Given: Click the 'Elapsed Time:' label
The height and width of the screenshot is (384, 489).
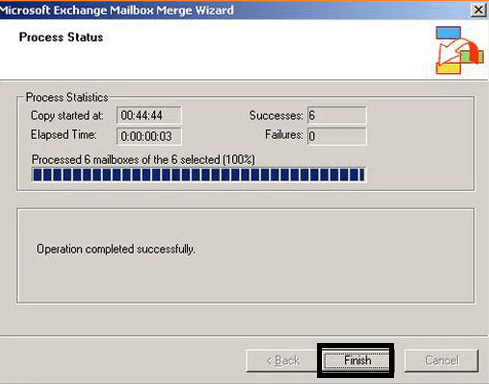Looking at the screenshot, I should point(63,135).
